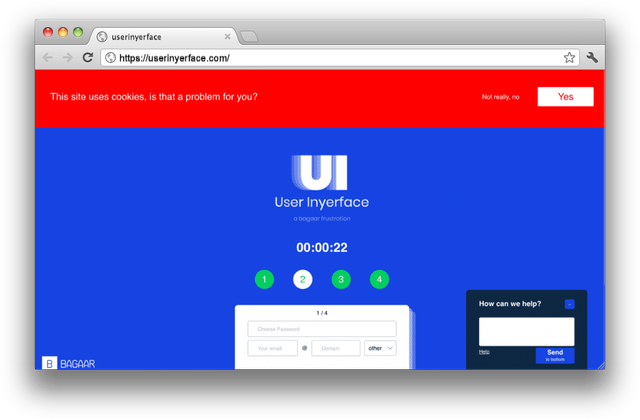
Task: Expand the 'other' domain dropdown
Action: (x=380, y=348)
